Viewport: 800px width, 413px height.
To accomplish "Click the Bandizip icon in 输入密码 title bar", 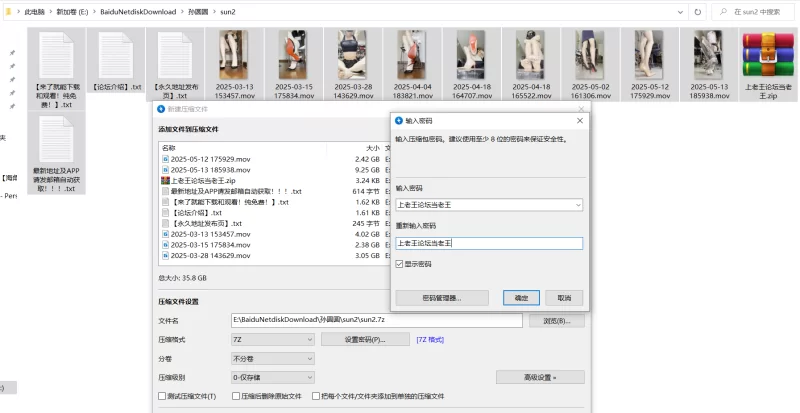I will coord(399,121).
